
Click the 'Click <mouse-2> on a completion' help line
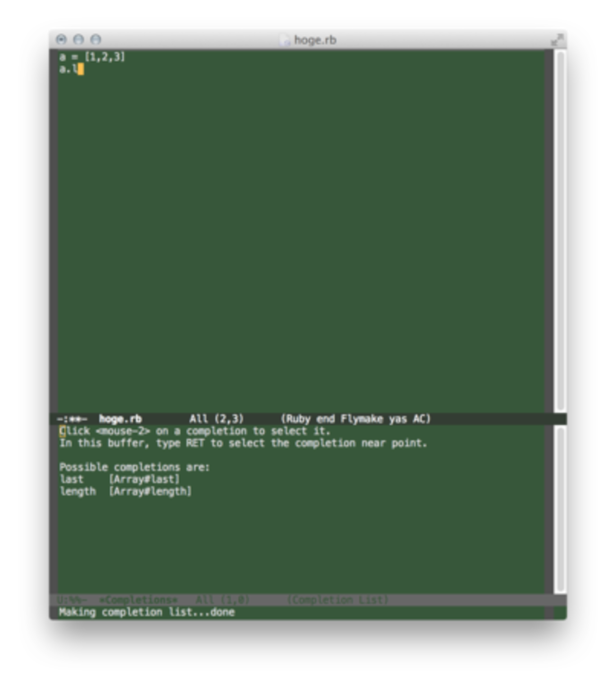195,431
